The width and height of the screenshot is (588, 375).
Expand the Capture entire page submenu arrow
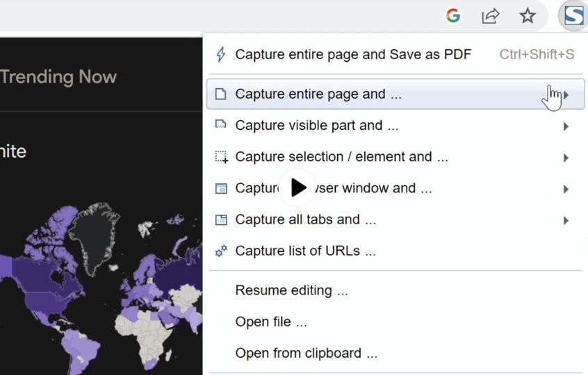coord(566,95)
